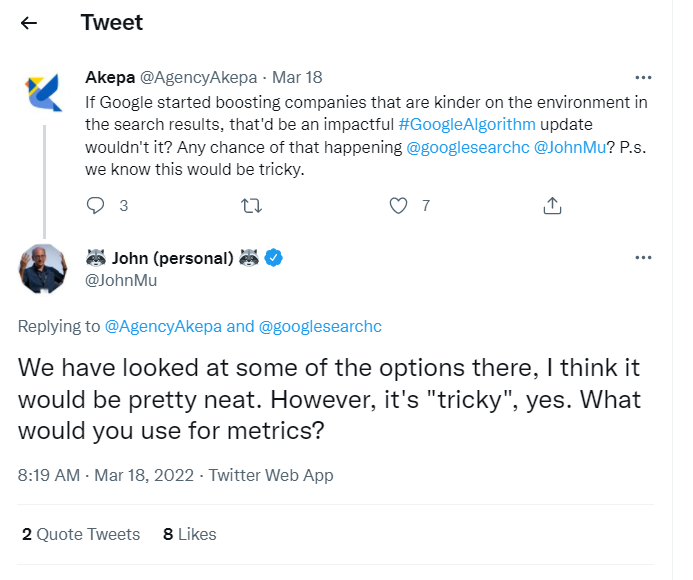Open the more options menu on John's tweet

[x=643, y=258]
